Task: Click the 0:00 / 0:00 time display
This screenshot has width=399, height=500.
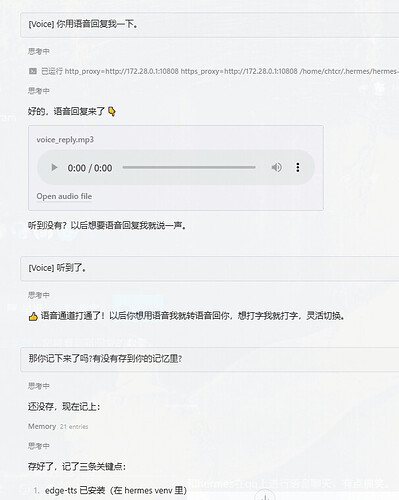Action: click(90, 168)
